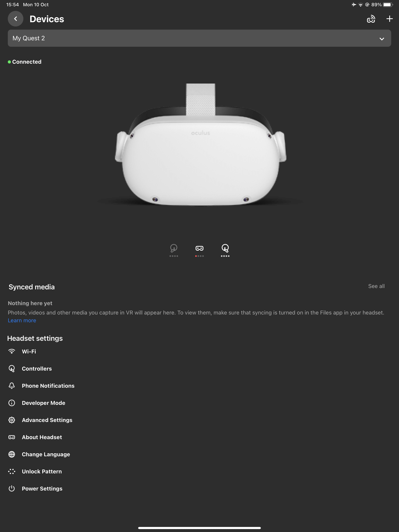Open Power Settings menu option
Image resolution: width=399 pixels, height=532 pixels.
[42, 488]
